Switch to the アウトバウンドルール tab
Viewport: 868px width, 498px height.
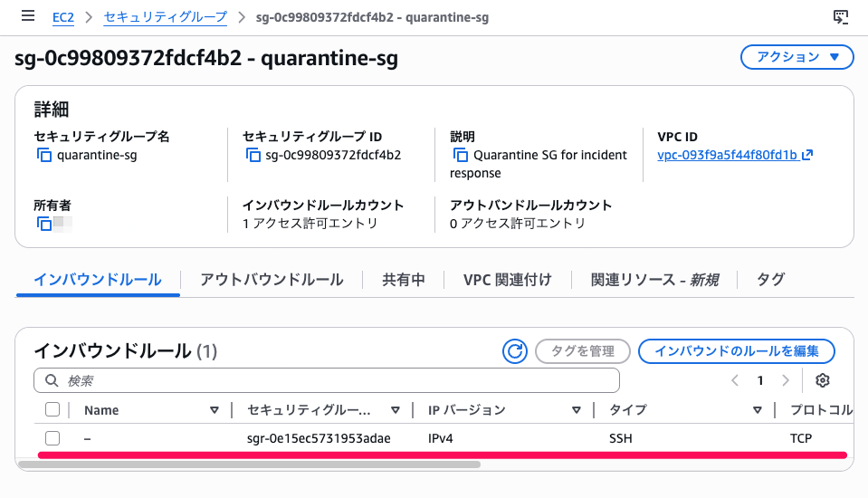coord(272,280)
